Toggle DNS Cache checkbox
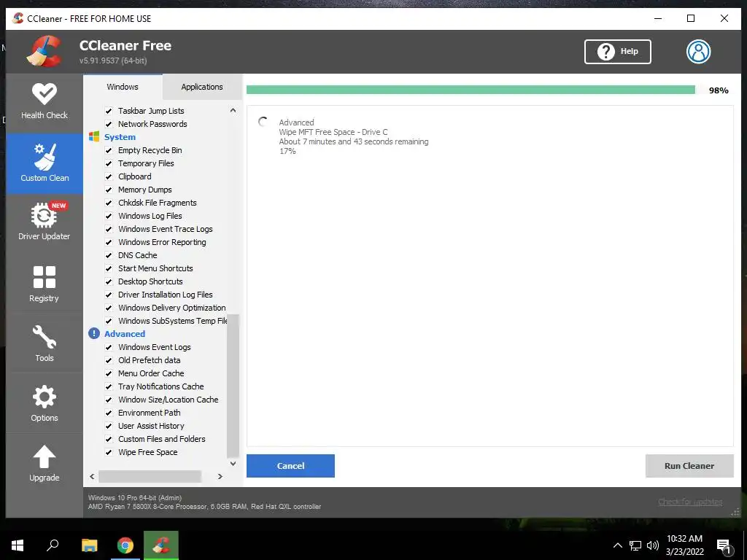This screenshot has height=560, width=747. 109,255
